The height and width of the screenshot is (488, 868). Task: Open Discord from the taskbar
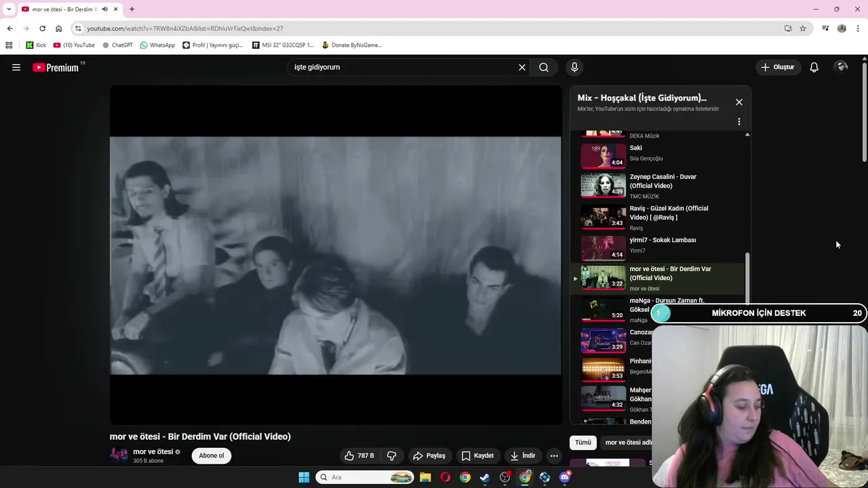point(565,477)
